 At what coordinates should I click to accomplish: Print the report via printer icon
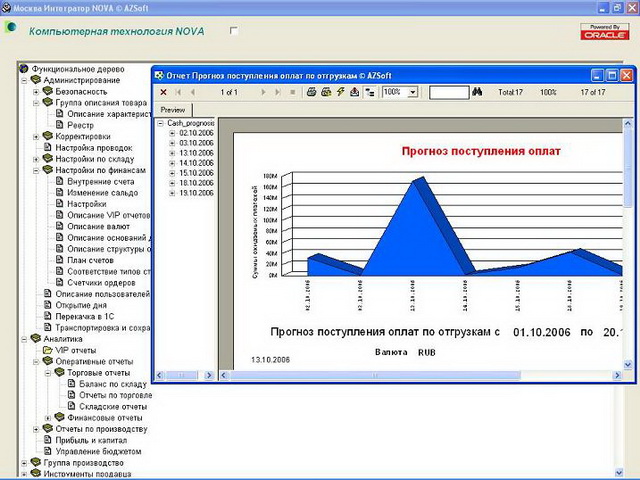click(311, 92)
